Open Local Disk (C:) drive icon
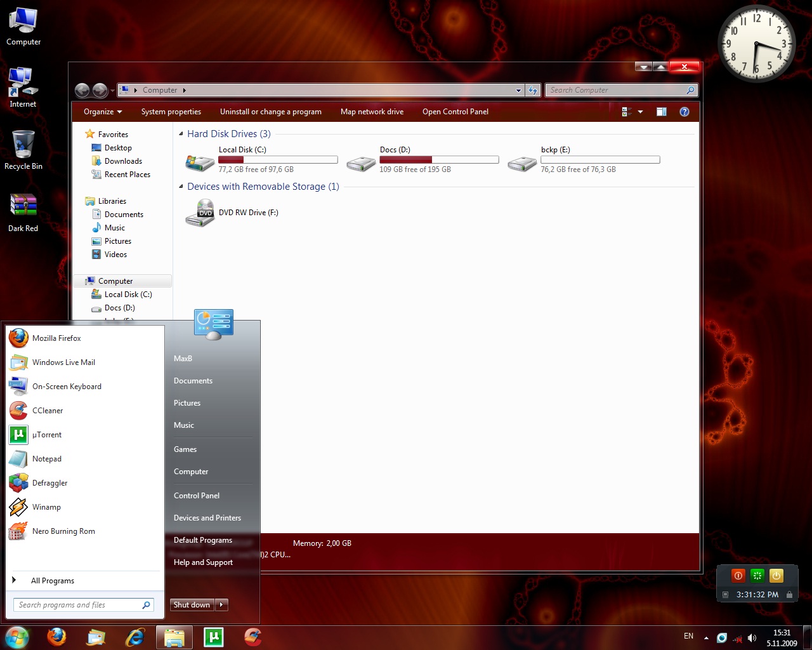The height and width of the screenshot is (650, 812). (200, 163)
